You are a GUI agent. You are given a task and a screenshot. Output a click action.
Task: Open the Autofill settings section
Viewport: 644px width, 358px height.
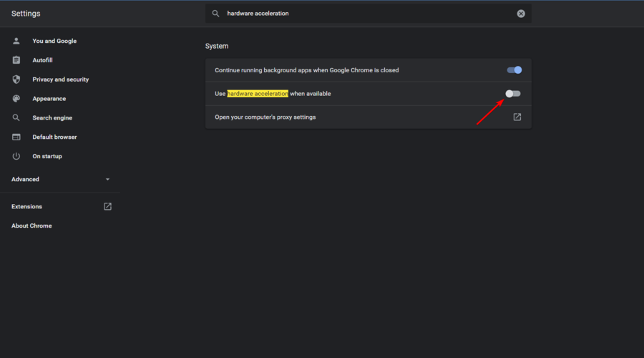click(43, 60)
